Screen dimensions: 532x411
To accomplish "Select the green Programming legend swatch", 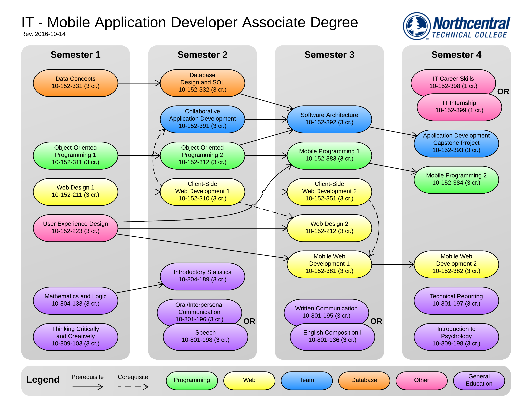I will click(192, 380).
